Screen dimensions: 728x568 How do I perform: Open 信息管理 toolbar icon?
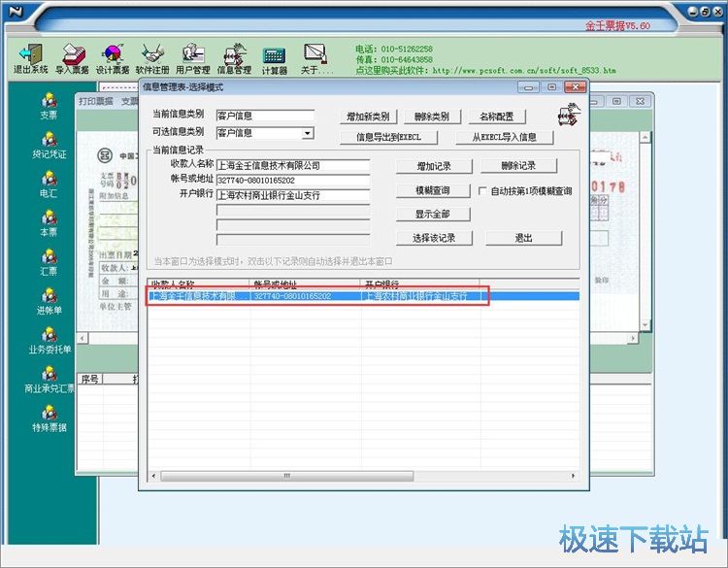[234, 59]
